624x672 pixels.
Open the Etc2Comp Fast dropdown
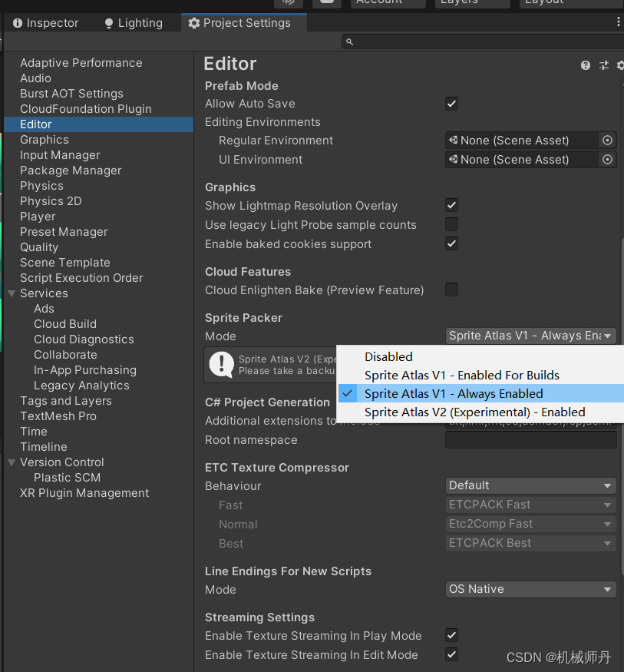click(x=530, y=524)
